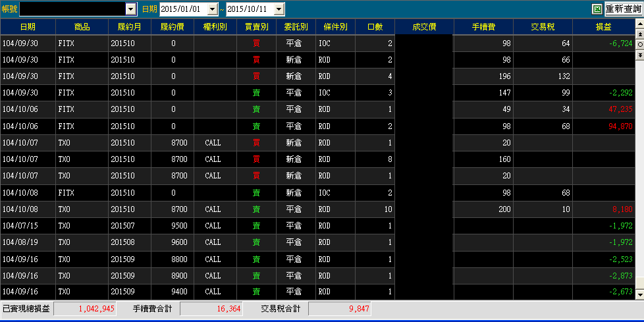Click the 已實現總損益 label
Screen dimensions: 644x322
point(26,309)
